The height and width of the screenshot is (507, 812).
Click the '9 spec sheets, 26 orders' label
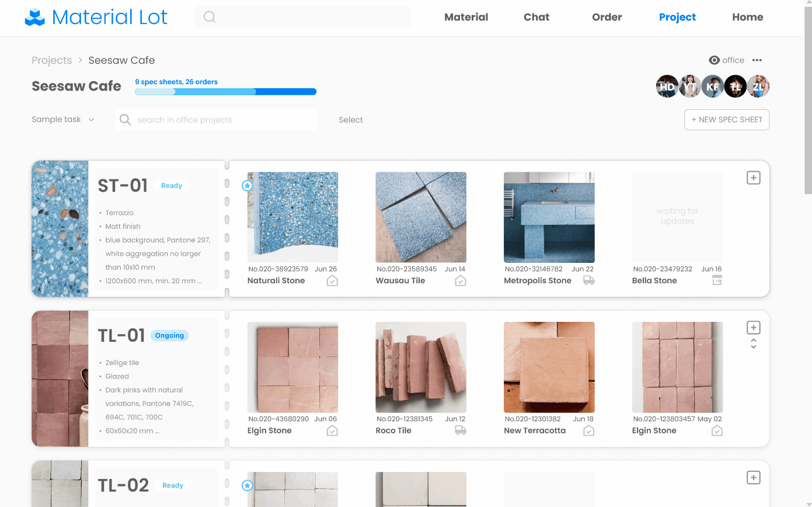click(176, 82)
